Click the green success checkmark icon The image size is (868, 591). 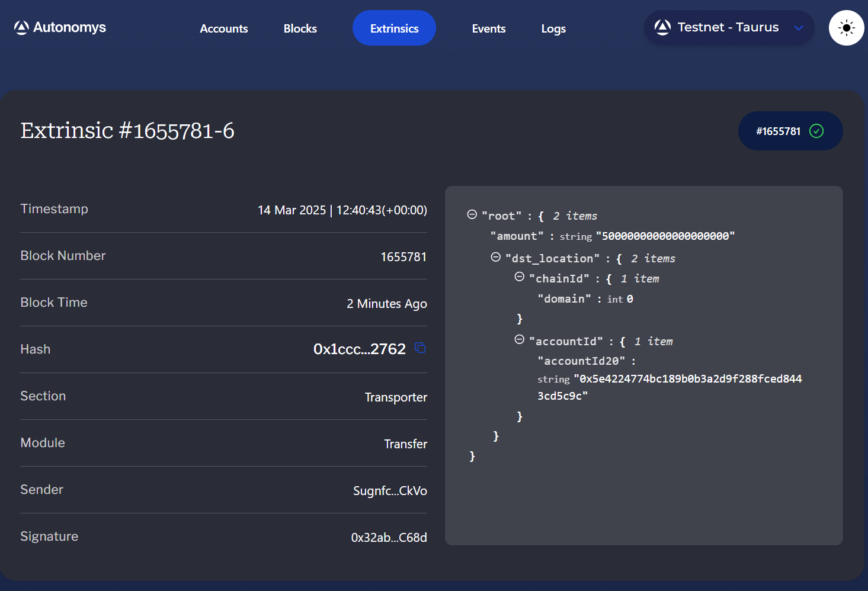(x=816, y=131)
